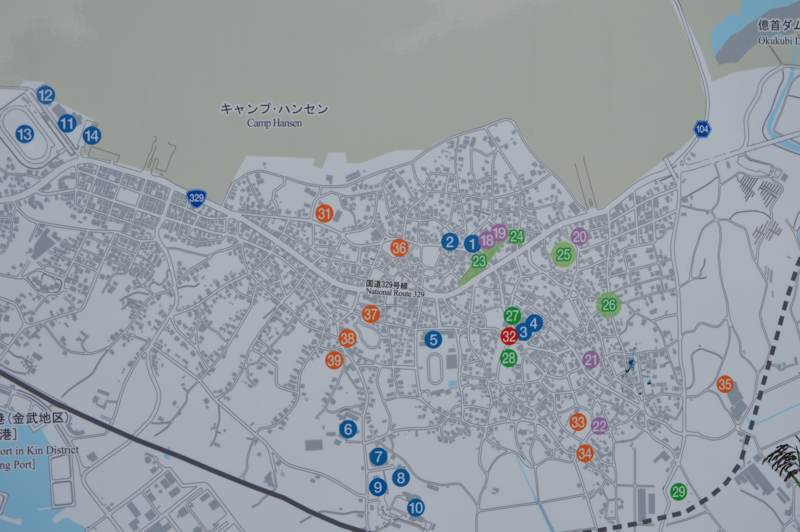Click blue map marker 1
This screenshot has height=532, width=800.
pyautogui.click(x=472, y=244)
